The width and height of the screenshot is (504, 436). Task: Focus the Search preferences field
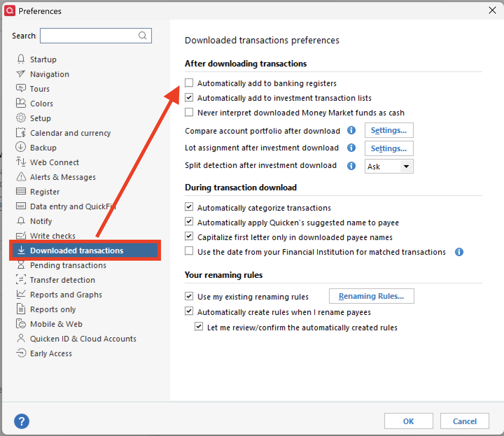96,36
